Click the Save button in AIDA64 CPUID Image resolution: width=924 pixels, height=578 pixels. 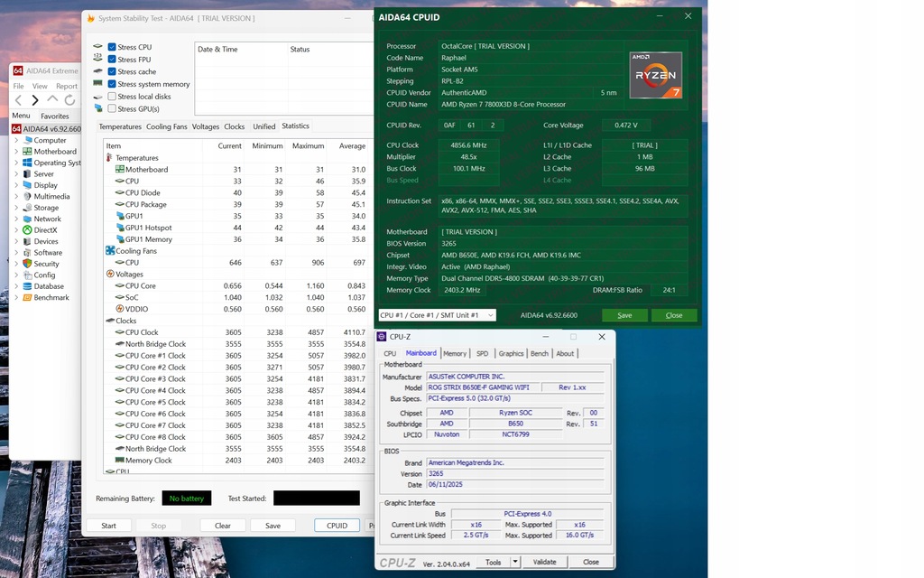coord(624,315)
